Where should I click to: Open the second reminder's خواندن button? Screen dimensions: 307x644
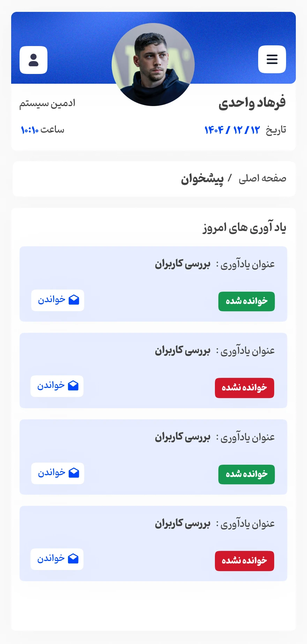click(57, 386)
